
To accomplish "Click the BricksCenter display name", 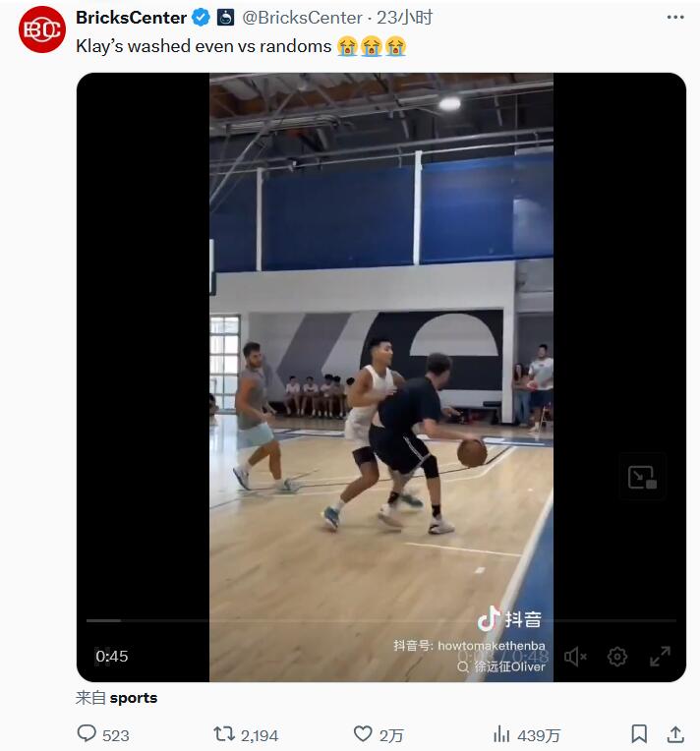I will pyautogui.click(x=131, y=17).
